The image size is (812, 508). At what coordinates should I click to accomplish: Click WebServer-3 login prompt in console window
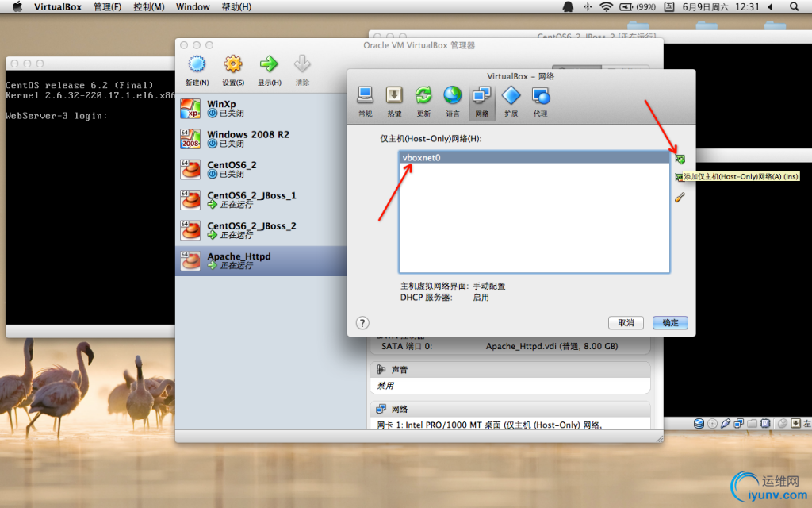point(56,116)
